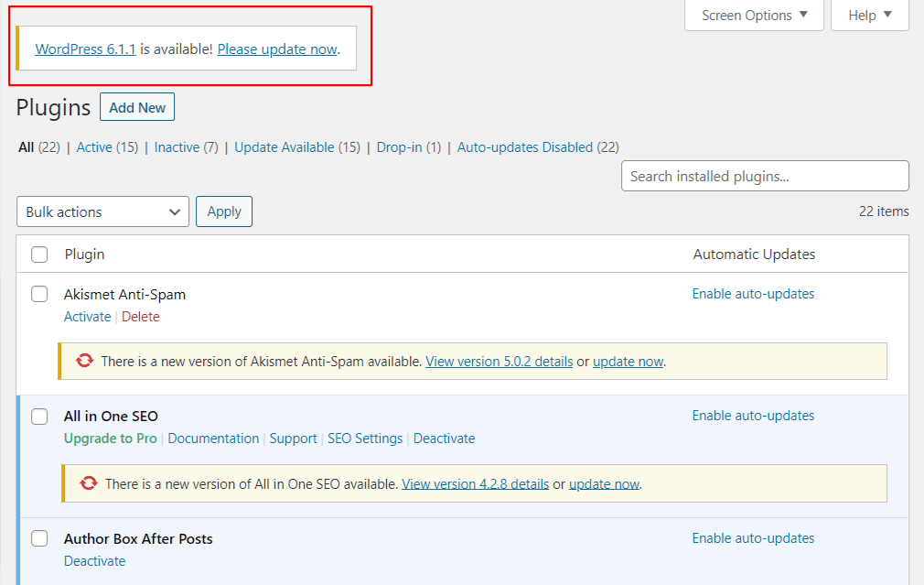Filter plugins by Active (15)
Screen dimensions: 924x585
pyautogui.click(x=107, y=146)
